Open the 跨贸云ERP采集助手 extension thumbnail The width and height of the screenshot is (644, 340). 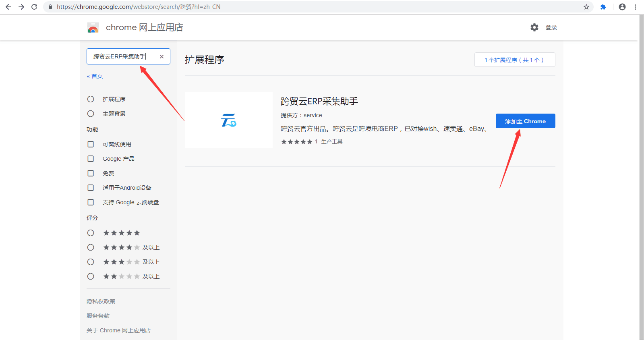point(229,120)
